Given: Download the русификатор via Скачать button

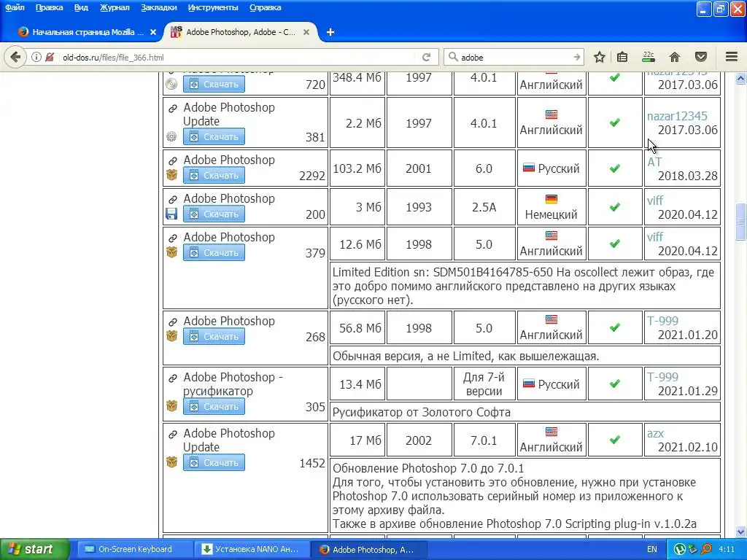Looking at the screenshot, I should click(x=214, y=406).
